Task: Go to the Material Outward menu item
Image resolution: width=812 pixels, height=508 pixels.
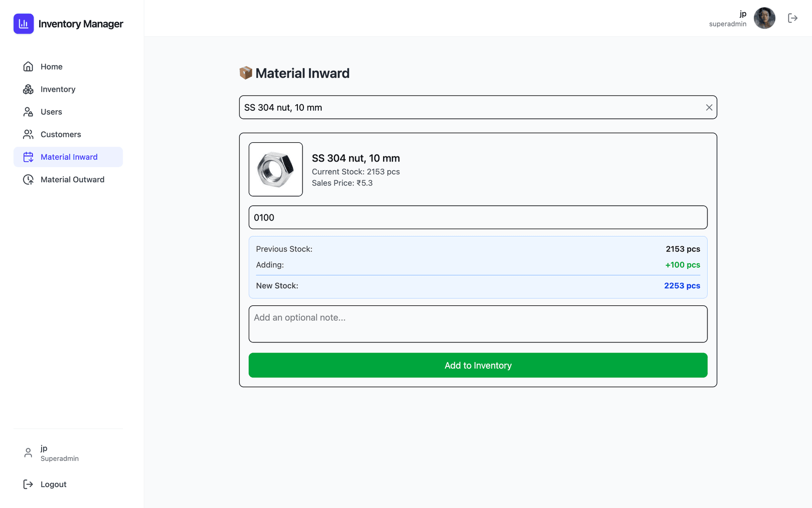Action: click(x=68, y=180)
